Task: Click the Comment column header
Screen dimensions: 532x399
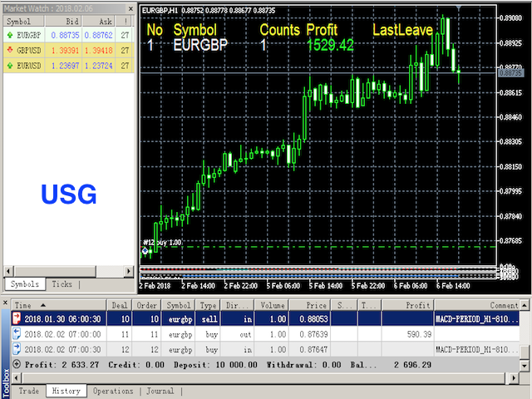Action: tap(477, 305)
